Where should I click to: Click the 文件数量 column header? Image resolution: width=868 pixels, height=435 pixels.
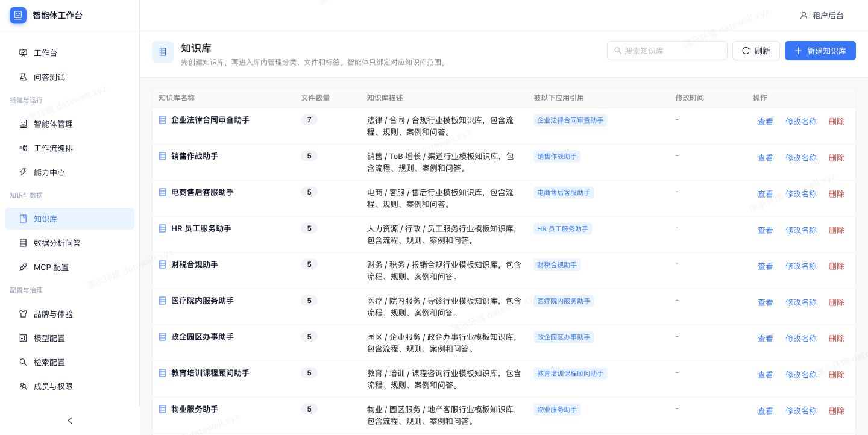pyautogui.click(x=315, y=98)
